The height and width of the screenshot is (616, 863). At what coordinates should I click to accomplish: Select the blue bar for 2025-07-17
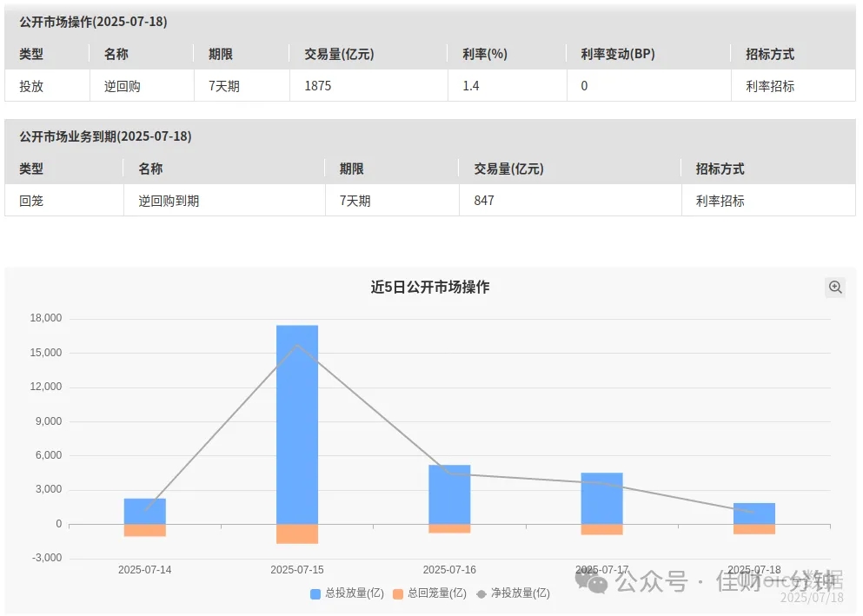(x=602, y=499)
